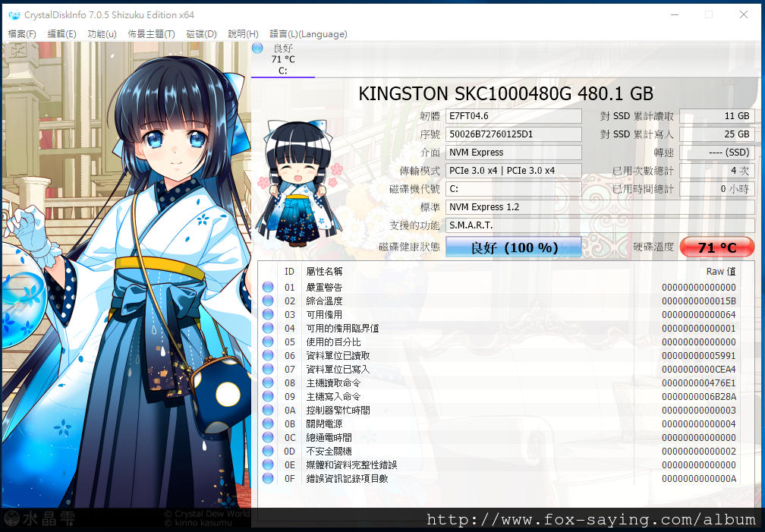Open the 佈景主題(T) menu
This screenshot has width=765, height=532.
(x=151, y=34)
